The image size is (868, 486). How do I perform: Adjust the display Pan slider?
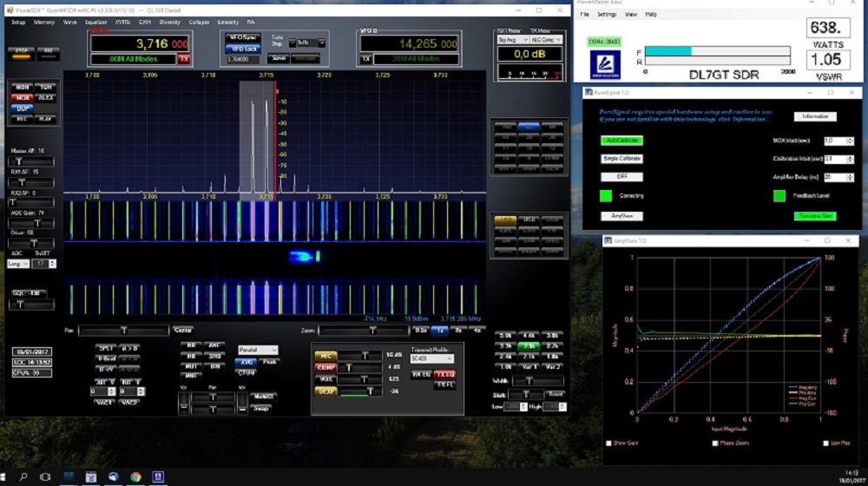[x=123, y=331]
